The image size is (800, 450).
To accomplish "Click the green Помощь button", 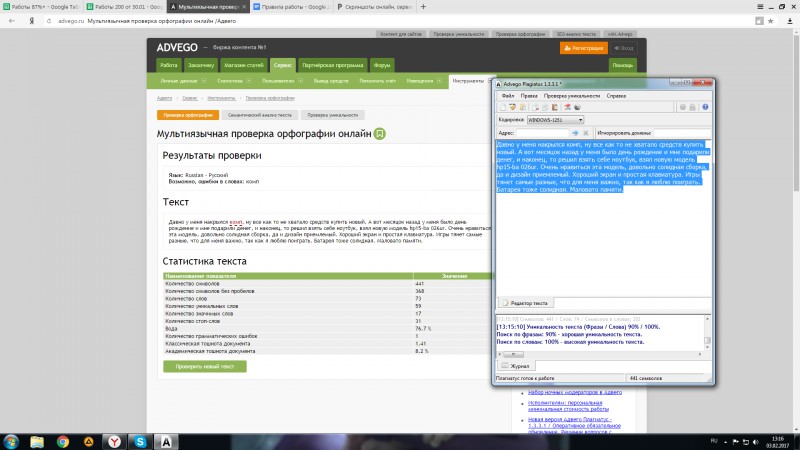I will pyautogui.click(x=622, y=65).
